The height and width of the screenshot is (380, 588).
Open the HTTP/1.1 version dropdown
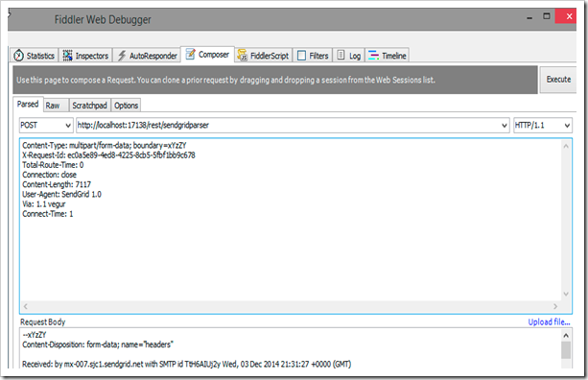pos(567,126)
